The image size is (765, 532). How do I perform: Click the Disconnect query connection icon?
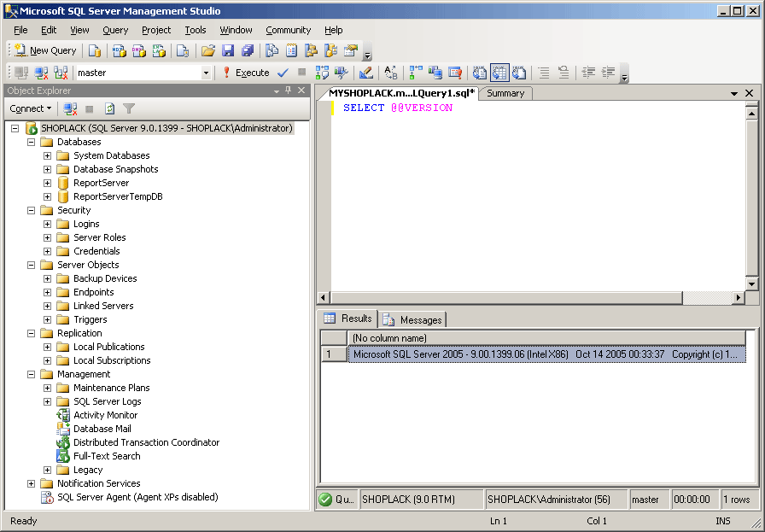42,73
